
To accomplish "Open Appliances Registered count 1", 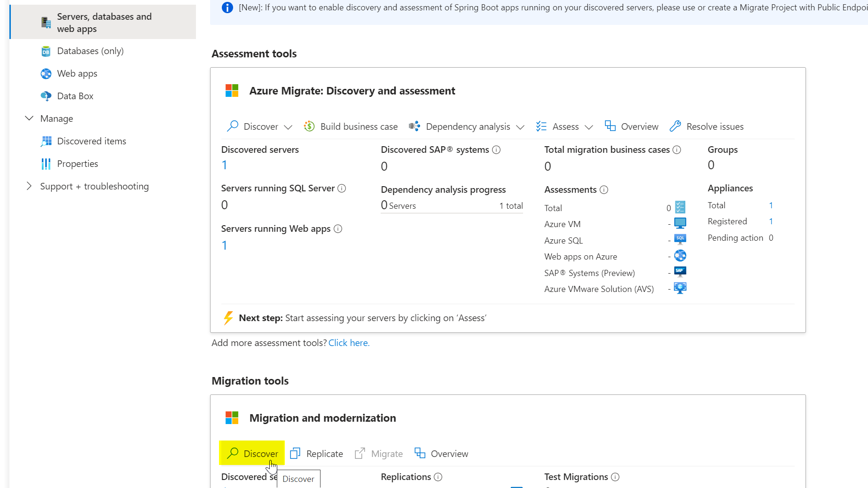I will pyautogui.click(x=771, y=221).
